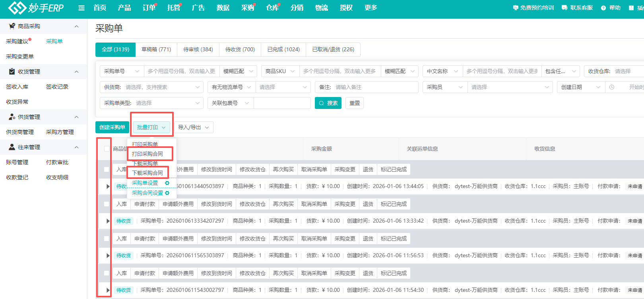Expand the first 待收货 order row arrow
The height and width of the screenshot is (299, 644).
point(108,186)
